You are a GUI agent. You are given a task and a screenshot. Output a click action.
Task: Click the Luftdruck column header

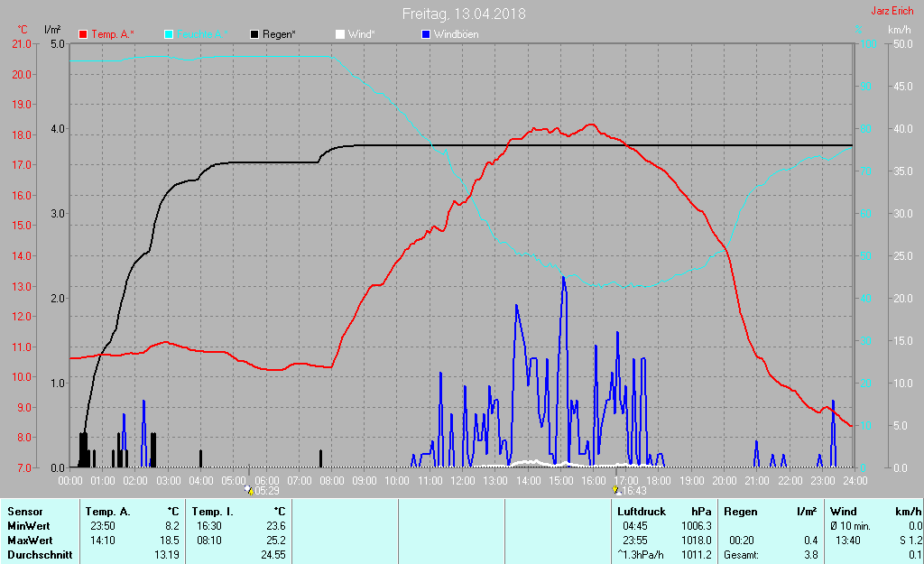[641, 512]
